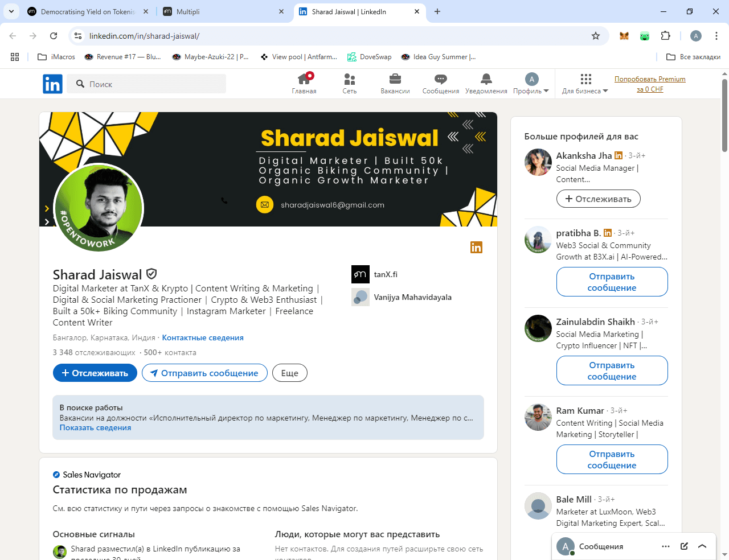729x560 pixels.
Task: Click the address bar URL
Action: [144, 36]
